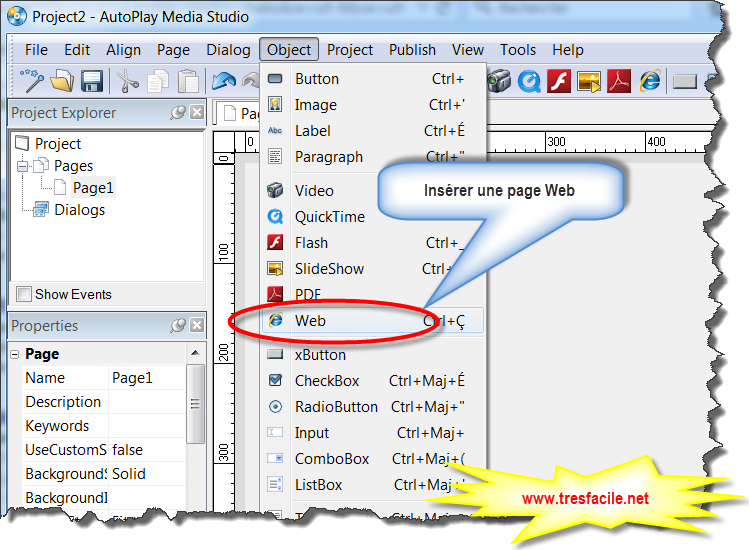Choose Web from Object menu
This screenshot has width=749, height=550.
tap(373, 320)
